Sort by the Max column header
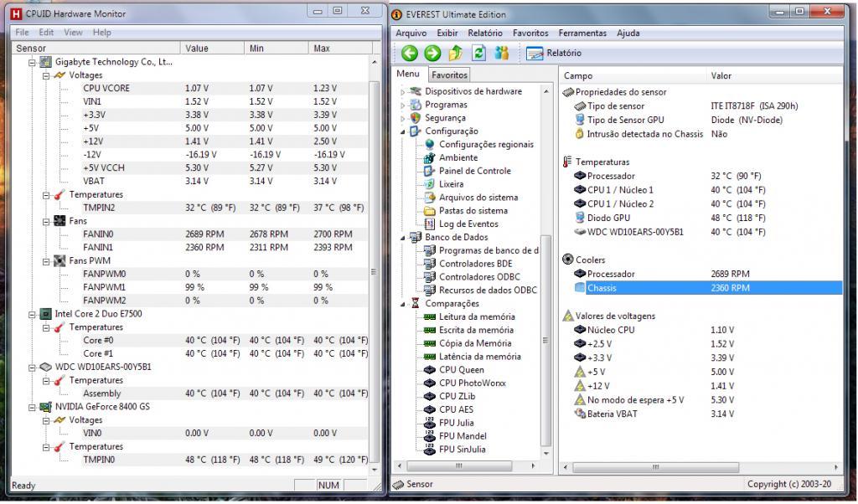858x504 pixels. point(340,48)
